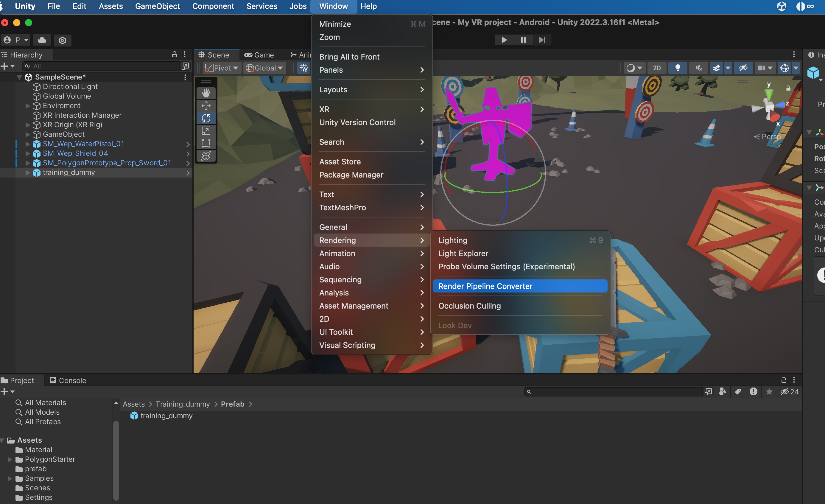Click the Play button
Viewport: 825px width, 504px height.
click(x=504, y=40)
